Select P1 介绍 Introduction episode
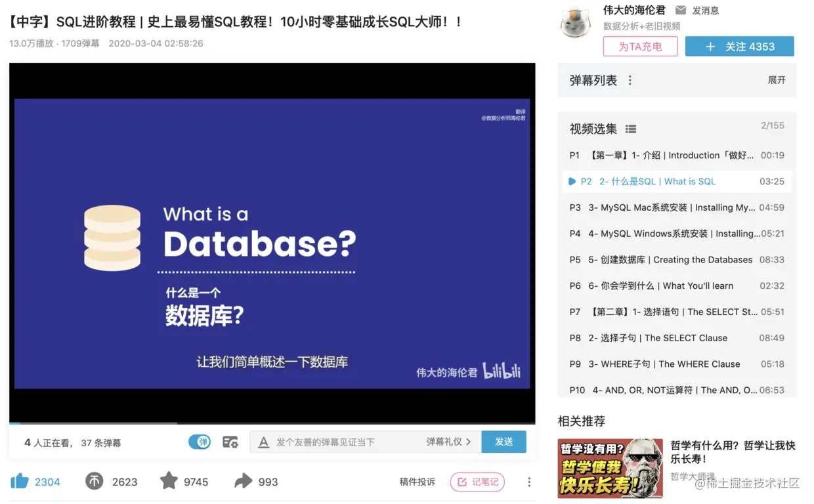Screen dimensions: 814x504 click(x=677, y=156)
